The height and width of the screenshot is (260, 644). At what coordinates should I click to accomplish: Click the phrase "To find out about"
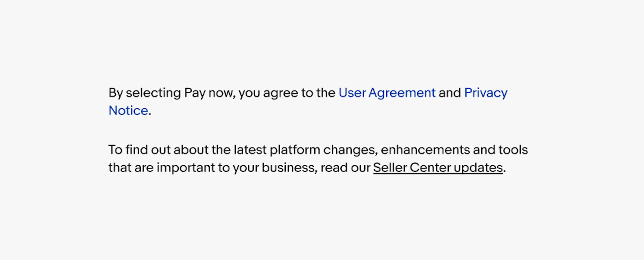(158, 150)
